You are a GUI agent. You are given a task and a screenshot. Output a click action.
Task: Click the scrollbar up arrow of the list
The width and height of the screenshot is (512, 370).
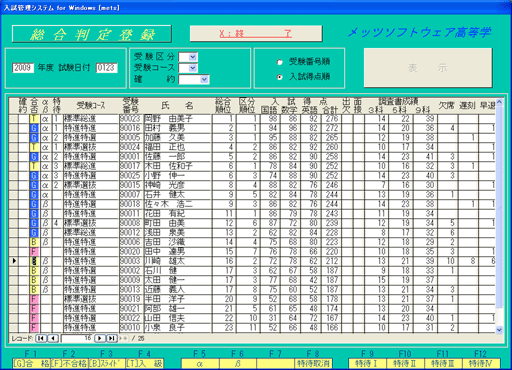click(x=499, y=102)
